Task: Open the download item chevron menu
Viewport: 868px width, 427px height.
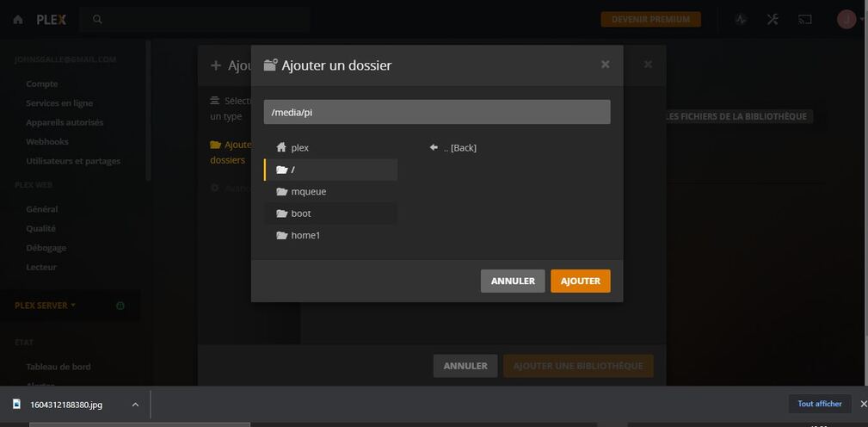Action: click(135, 405)
